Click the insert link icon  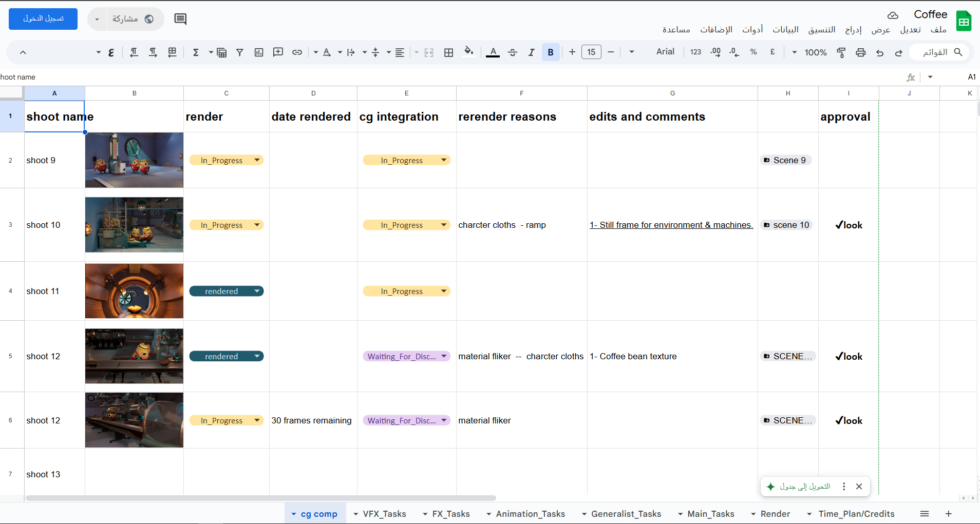point(297,52)
